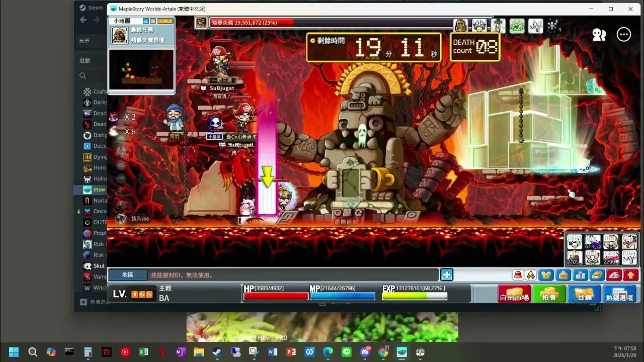Click the chat message input line
The height and width of the screenshot is (362, 644).
[x=293, y=275]
